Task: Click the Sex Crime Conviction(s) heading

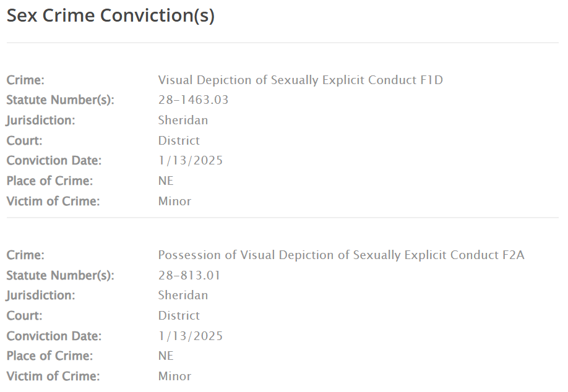Action: pyautogui.click(x=111, y=16)
